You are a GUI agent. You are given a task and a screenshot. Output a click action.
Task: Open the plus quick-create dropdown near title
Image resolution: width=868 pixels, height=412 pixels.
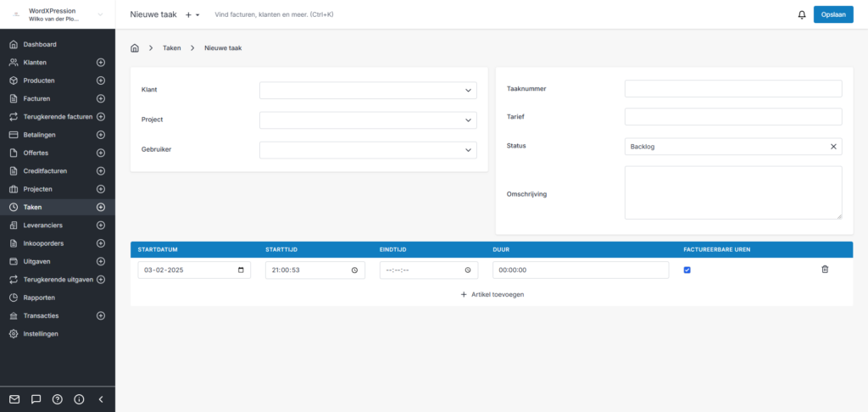click(192, 15)
